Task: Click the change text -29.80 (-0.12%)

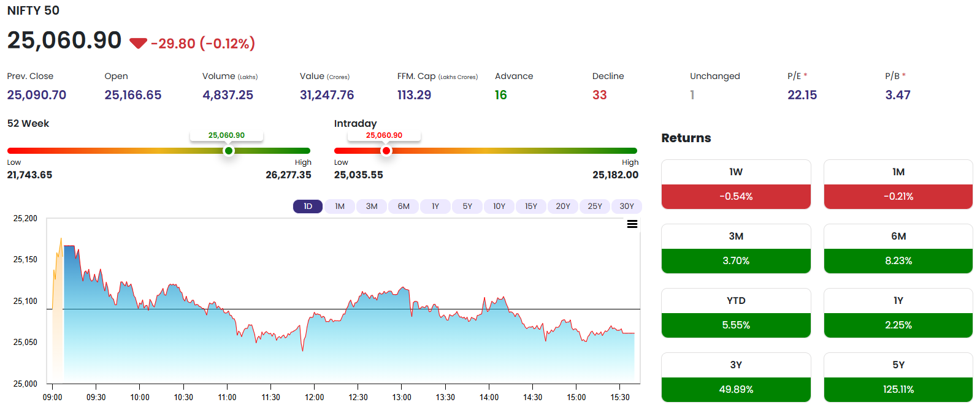Action: (203, 44)
